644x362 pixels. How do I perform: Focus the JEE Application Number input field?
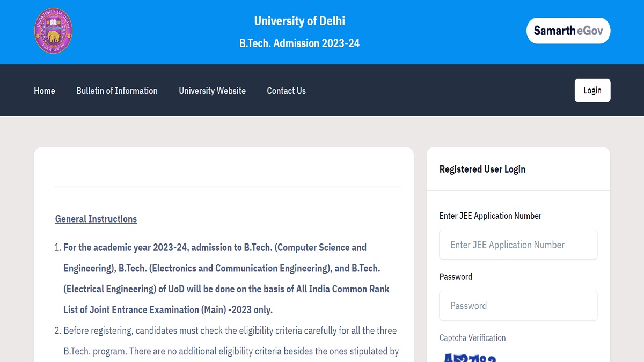[x=518, y=245]
